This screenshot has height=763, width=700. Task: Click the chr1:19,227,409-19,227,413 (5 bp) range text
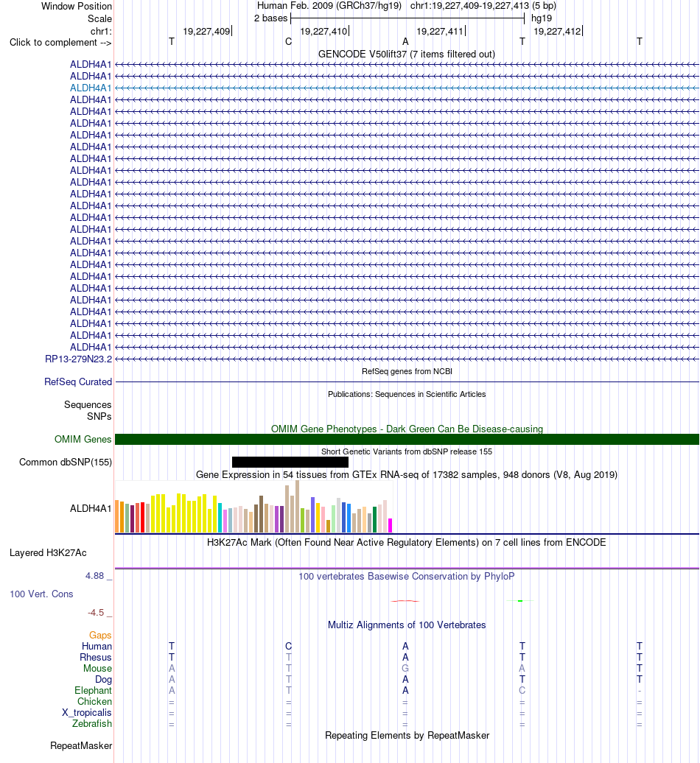[x=483, y=6]
